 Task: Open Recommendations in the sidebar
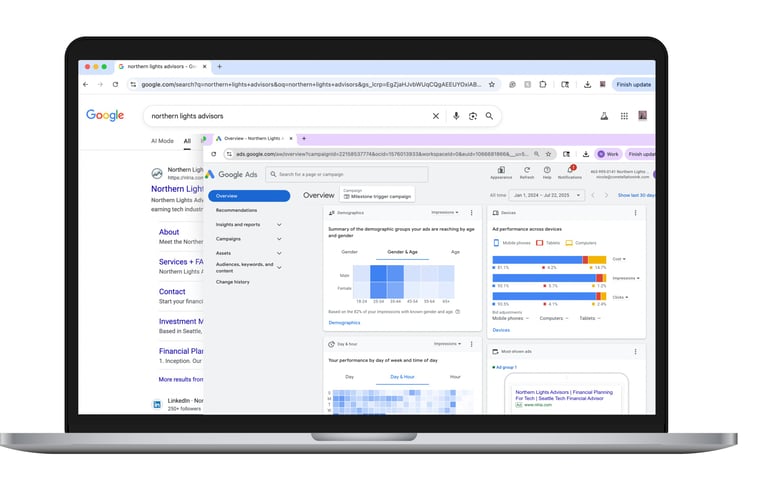point(236,210)
